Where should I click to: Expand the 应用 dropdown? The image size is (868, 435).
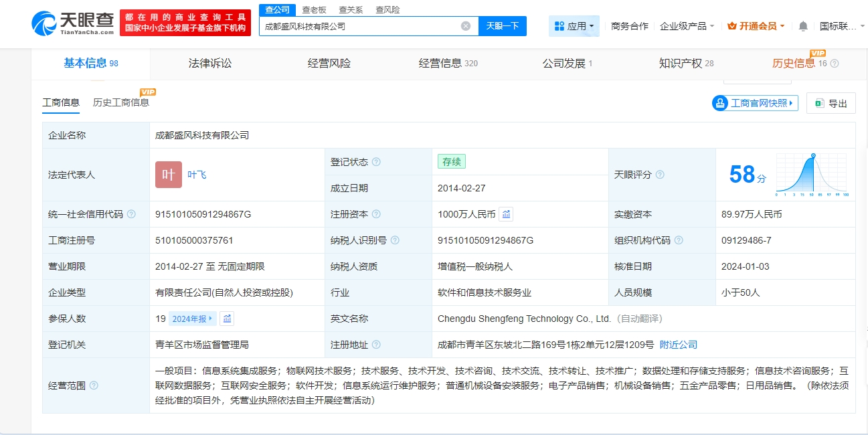574,26
